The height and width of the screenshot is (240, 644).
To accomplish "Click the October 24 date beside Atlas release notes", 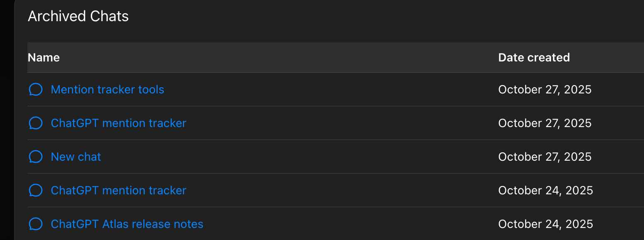I will click(x=545, y=223).
